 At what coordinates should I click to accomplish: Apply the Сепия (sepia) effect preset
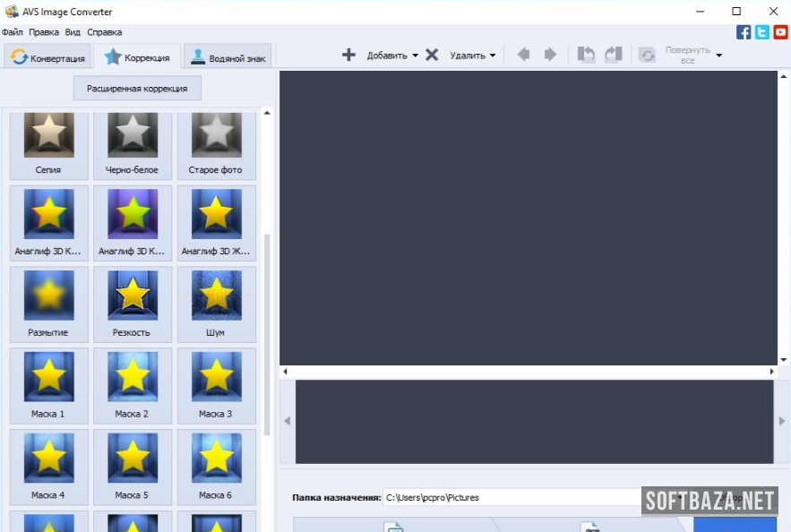(x=48, y=144)
